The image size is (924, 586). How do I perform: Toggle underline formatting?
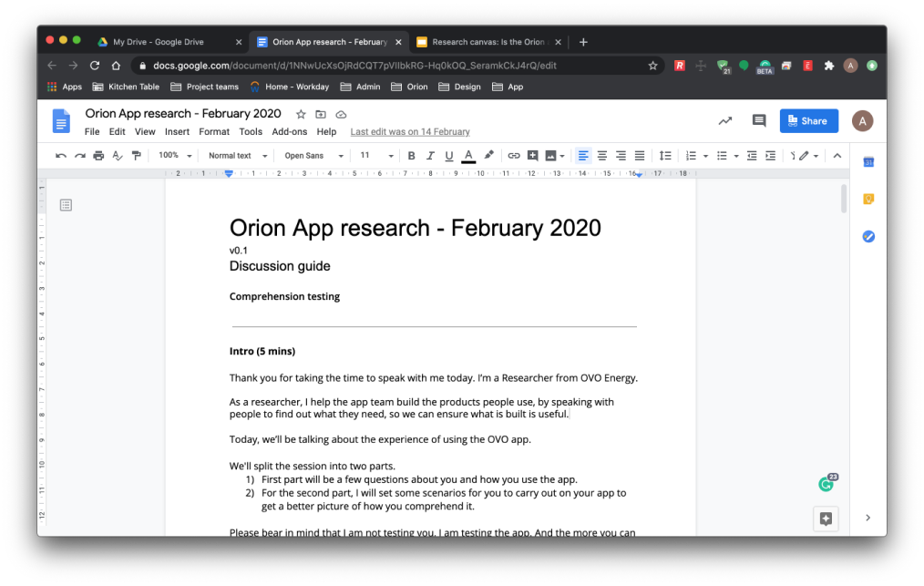click(448, 156)
